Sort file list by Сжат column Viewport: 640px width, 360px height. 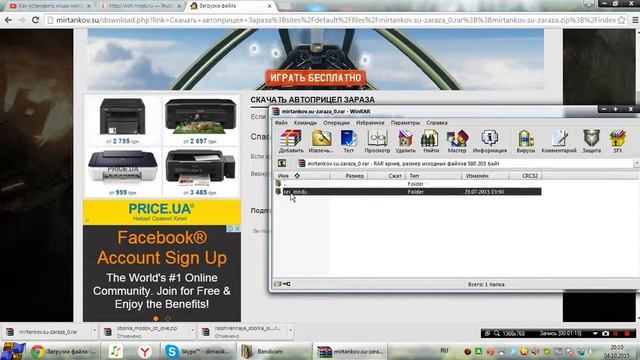click(386, 176)
